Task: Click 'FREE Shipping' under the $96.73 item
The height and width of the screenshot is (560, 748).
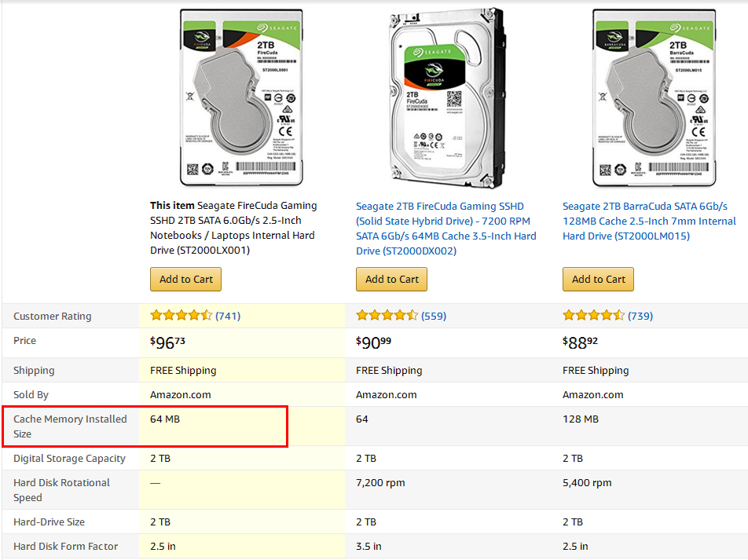Action: click(x=183, y=371)
